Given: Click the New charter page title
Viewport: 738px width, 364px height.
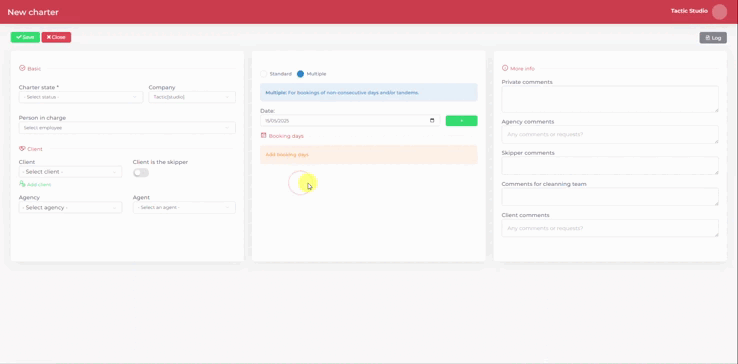Looking at the screenshot, I should 33,12.
